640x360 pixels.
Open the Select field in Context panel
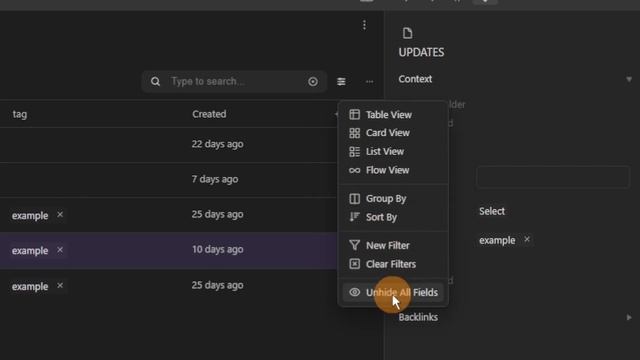pyautogui.click(x=492, y=211)
